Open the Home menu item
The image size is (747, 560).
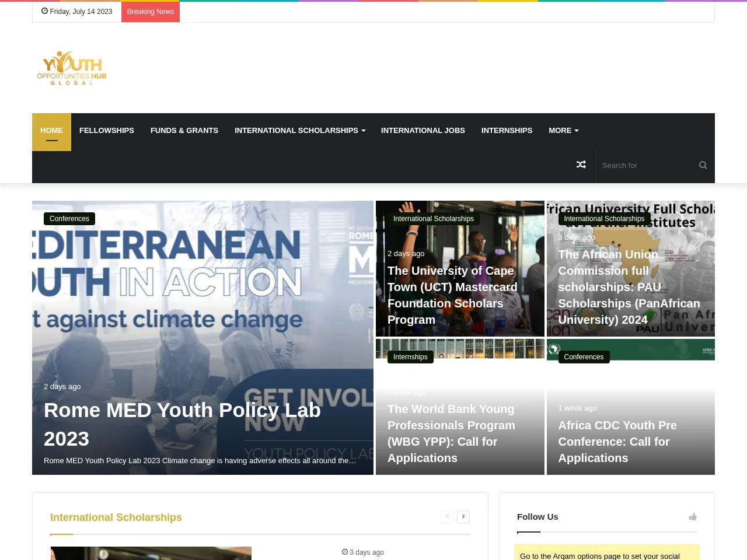51,132
